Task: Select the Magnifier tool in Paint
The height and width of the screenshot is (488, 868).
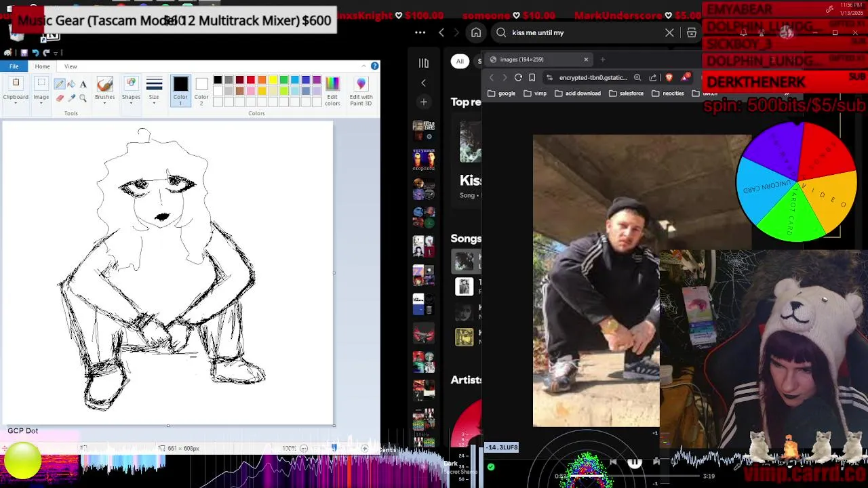Action: pyautogui.click(x=83, y=98)
